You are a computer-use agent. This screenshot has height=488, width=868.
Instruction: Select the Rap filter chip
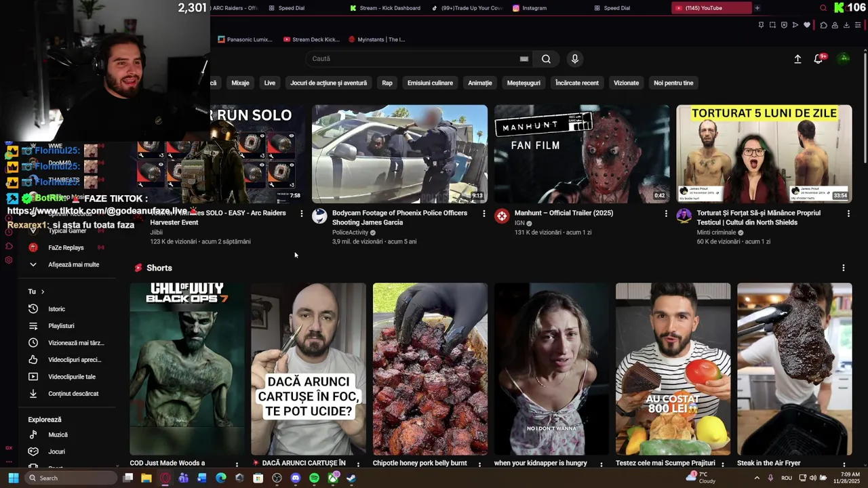tap(387, 83)
